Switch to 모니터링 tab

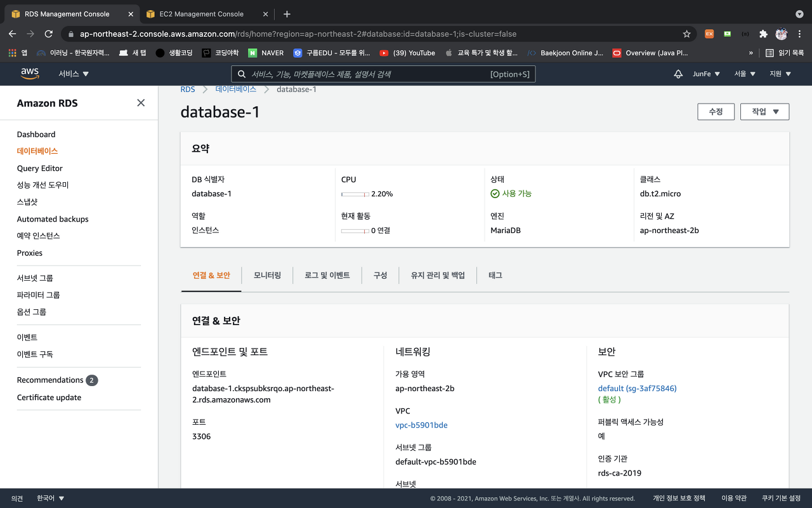pyautogui.click(x=267, y=276)
